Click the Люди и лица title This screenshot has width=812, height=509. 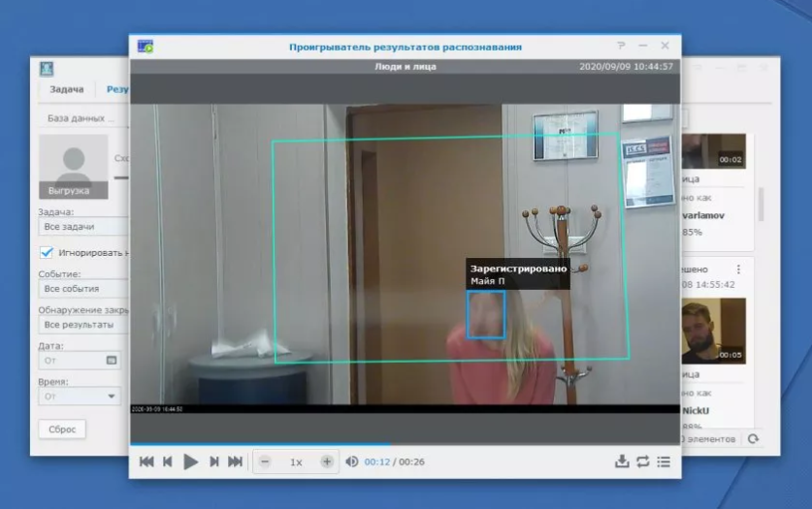(406, 67)
